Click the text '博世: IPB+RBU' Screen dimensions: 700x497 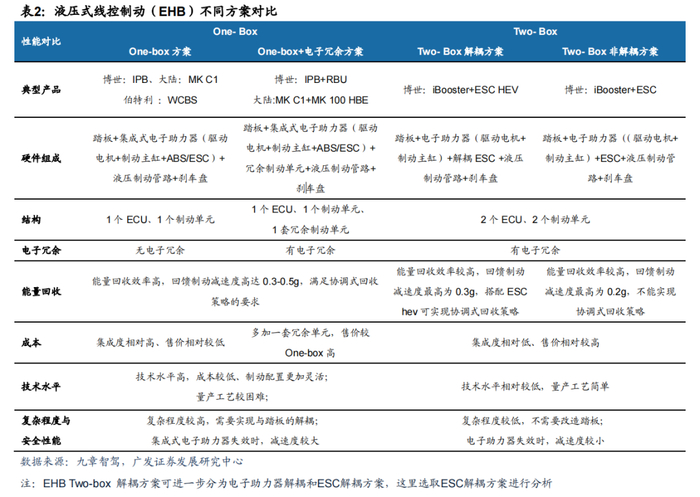311,79
